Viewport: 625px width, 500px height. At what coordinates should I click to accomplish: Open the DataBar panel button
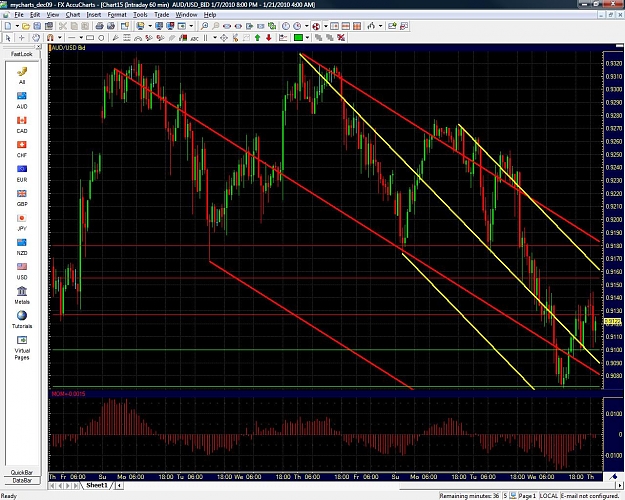tap(22, 480)
